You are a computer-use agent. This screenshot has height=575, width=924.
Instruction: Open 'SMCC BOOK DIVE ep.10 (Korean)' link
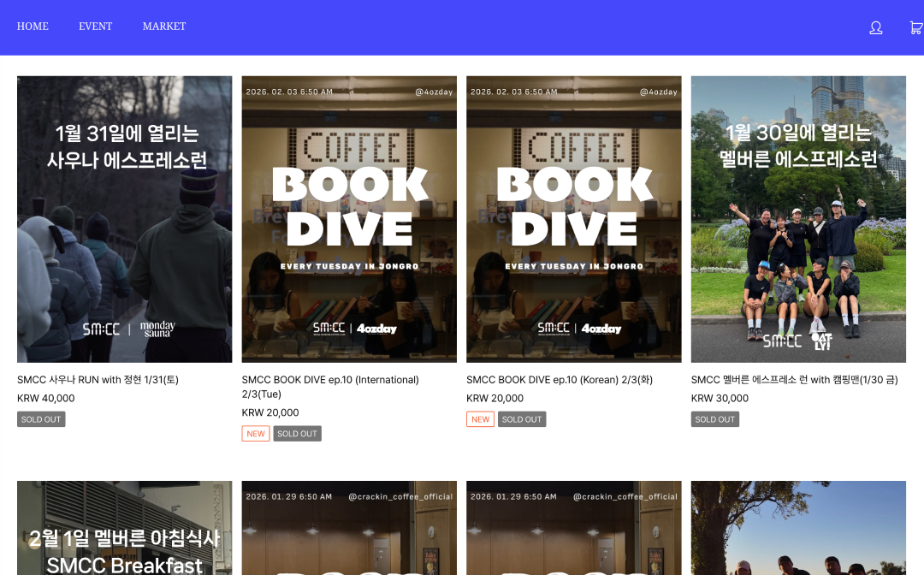click(x=559, y=380)
